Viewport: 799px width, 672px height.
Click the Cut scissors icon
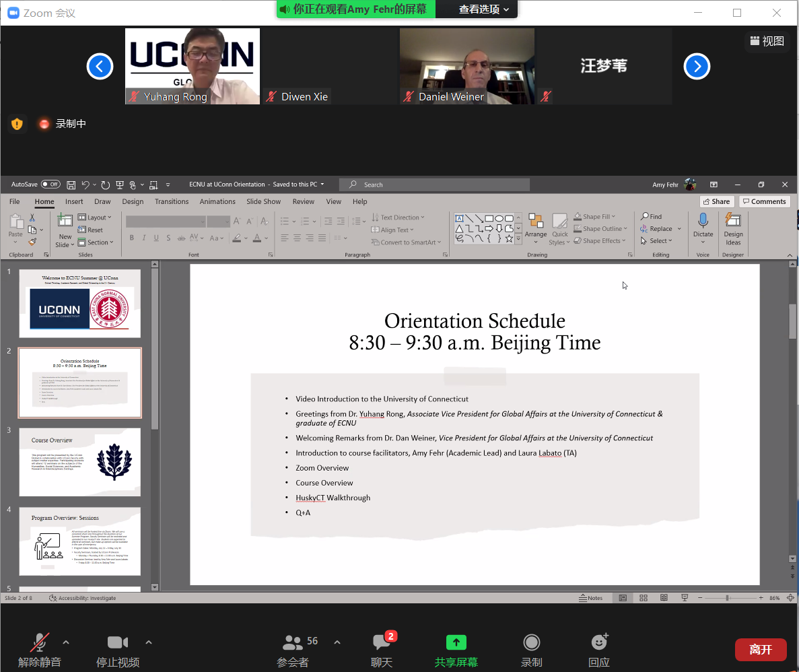(32, 217)
